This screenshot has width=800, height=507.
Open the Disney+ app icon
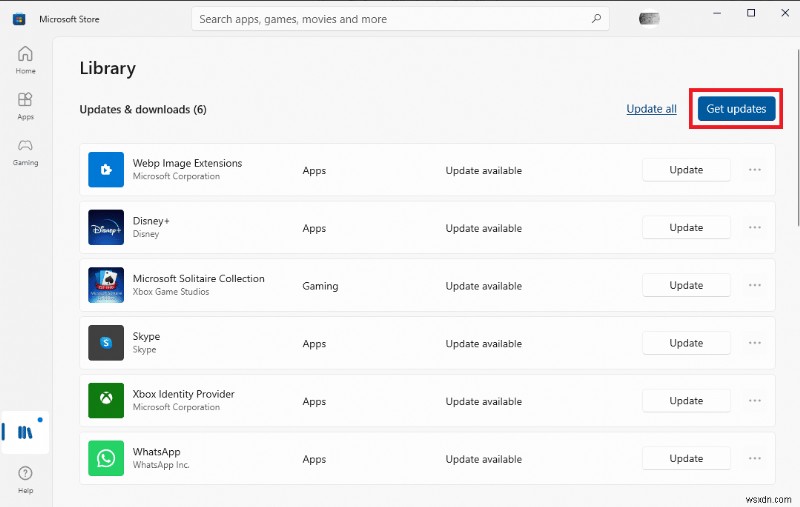pyautogui.click(x=106, y=228)
